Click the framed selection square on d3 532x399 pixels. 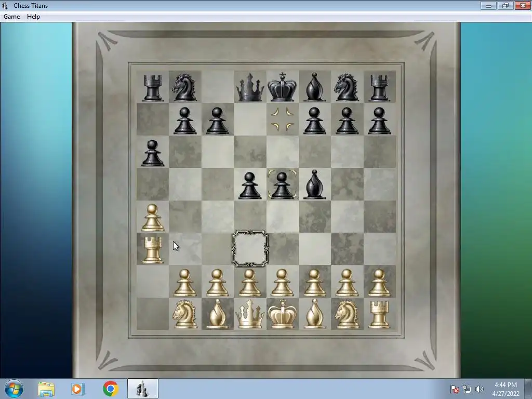(250, 249)
